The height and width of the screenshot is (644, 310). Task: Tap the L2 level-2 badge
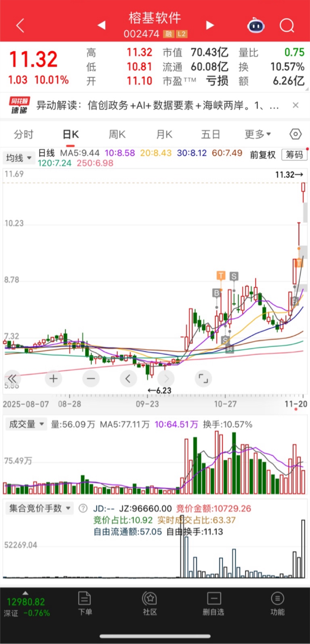pos(182,34)
